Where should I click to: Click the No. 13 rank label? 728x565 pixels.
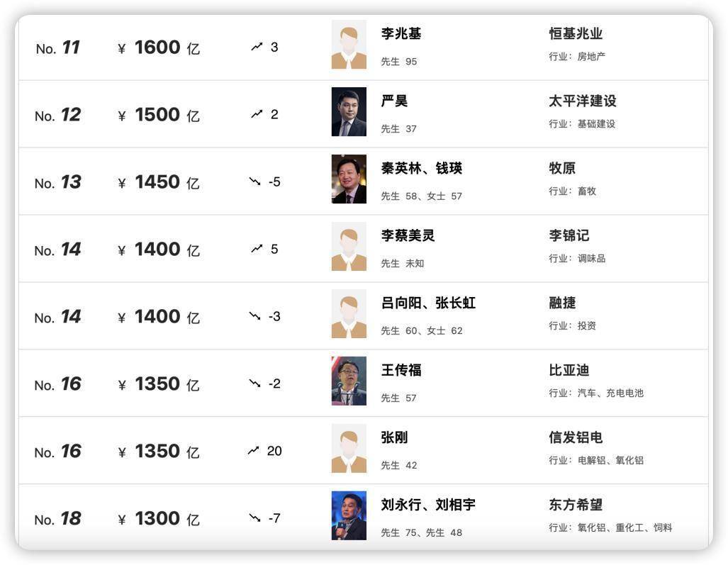(x=58, y=182)
